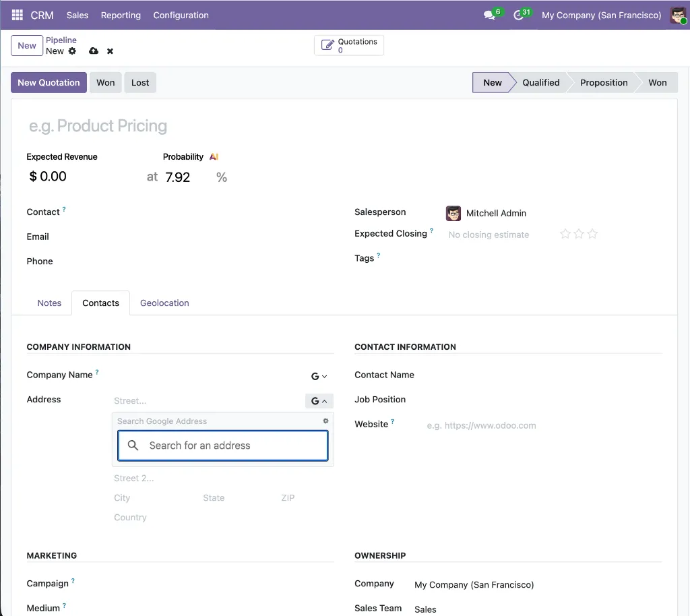Screen dimensions: 690x616
Task: Open the State field
Action: [239, 497]
